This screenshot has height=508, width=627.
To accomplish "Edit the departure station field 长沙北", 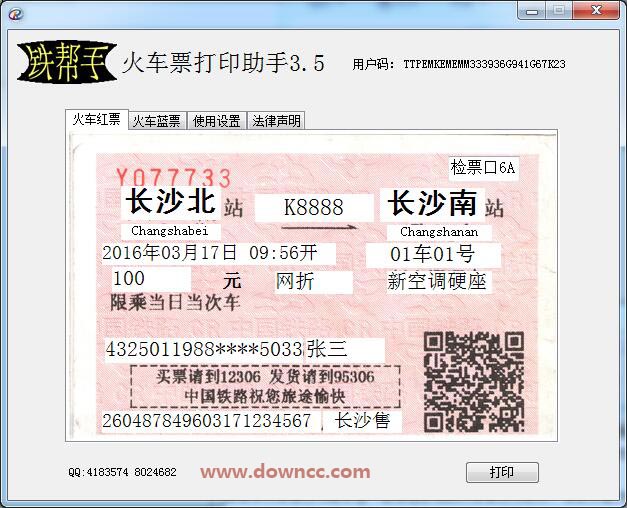I will (171, 202).
